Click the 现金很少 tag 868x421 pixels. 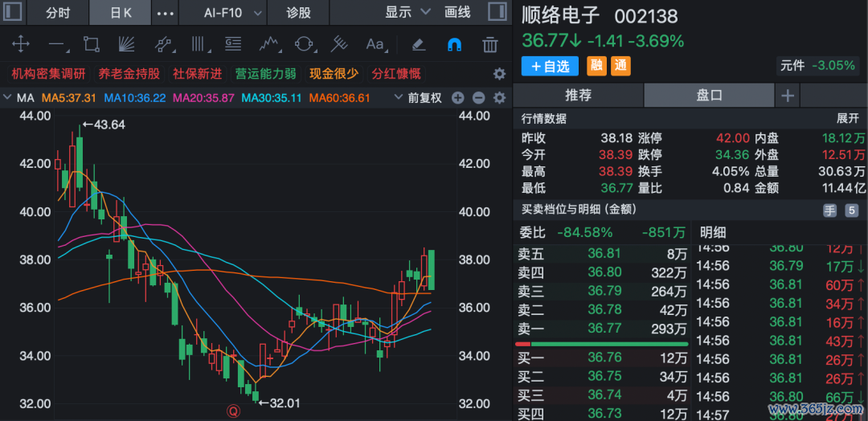(334, 74)
